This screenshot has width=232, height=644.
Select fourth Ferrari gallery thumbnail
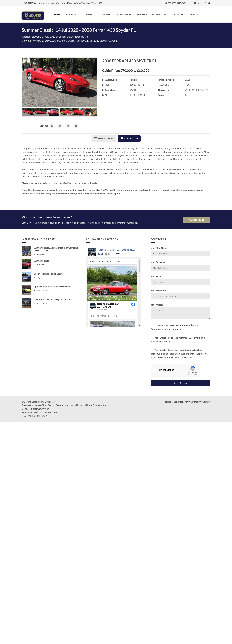pyautogui.click(x=66, y=112)
